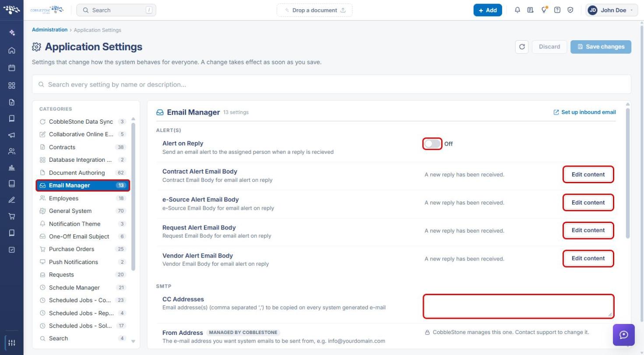644x355 pixels.
Task: Click the shield check icon in header
Action: [x=570, y=10]
